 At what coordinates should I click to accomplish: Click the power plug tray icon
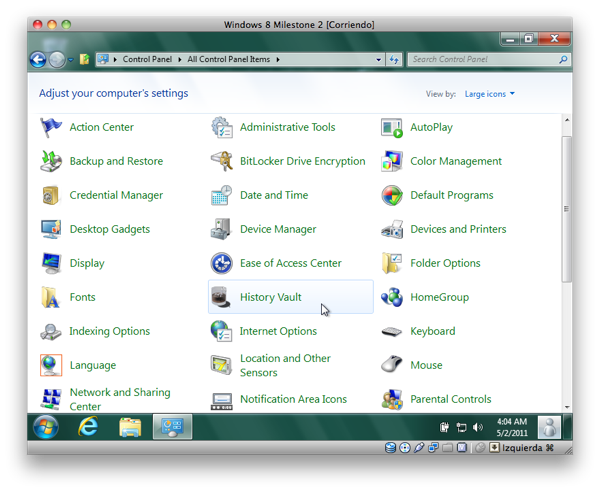445,427
